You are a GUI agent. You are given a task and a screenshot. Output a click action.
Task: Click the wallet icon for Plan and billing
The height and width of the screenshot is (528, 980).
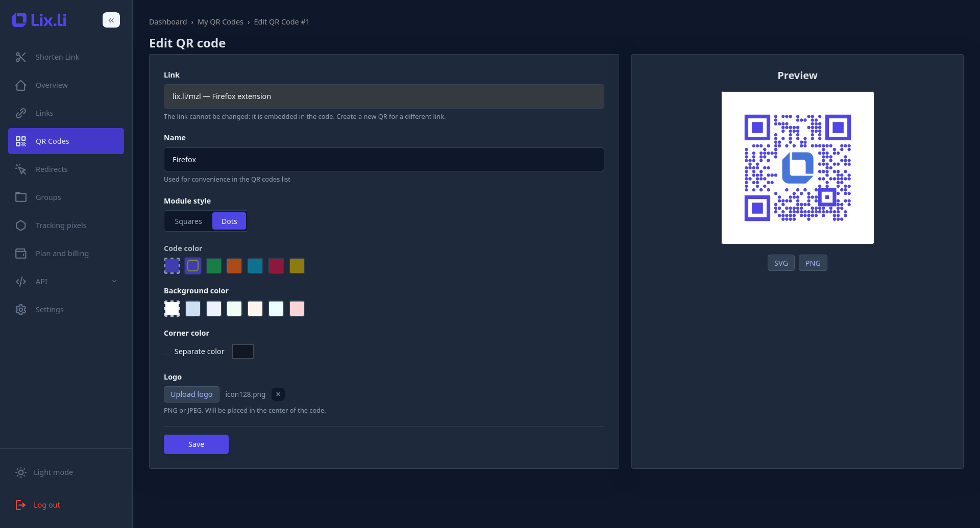point(21,254)
